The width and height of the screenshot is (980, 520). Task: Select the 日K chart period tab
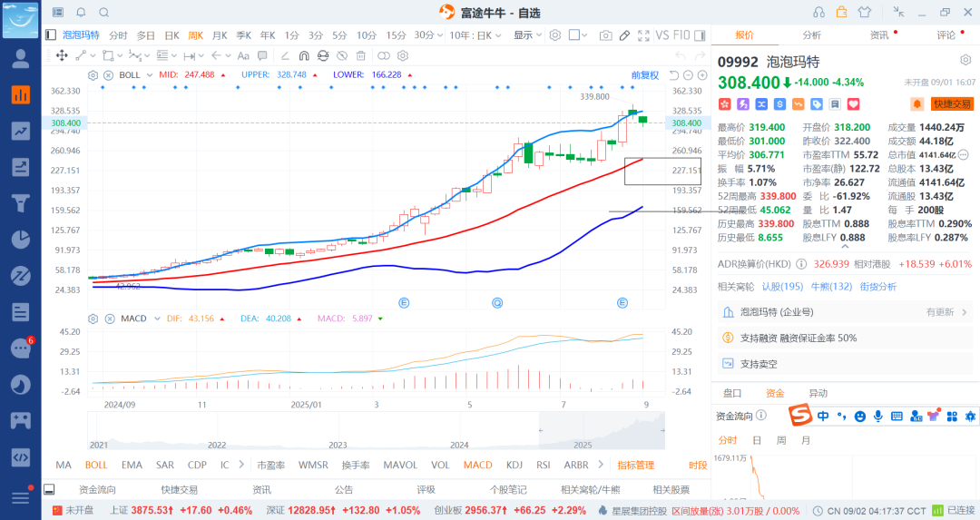171,35
